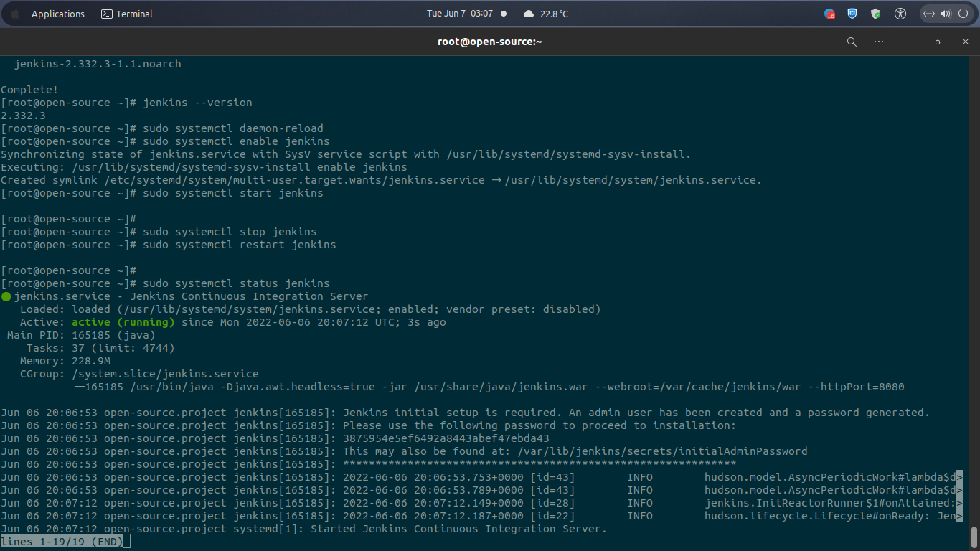Screen dimensions: 980x551
Task: Click 'Jenkins initial setup is required' log line
Action: (x=465, y=413)
